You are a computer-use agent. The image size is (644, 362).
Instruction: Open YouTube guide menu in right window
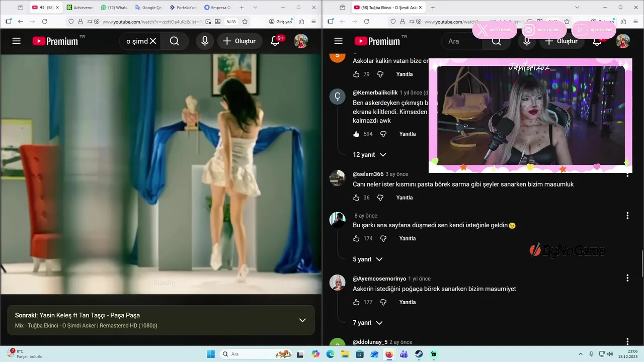coord(339,41)
